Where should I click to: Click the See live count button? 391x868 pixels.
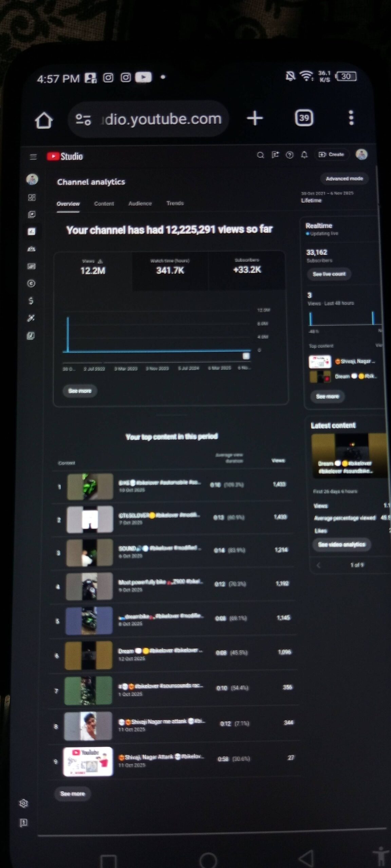point(329,274)
